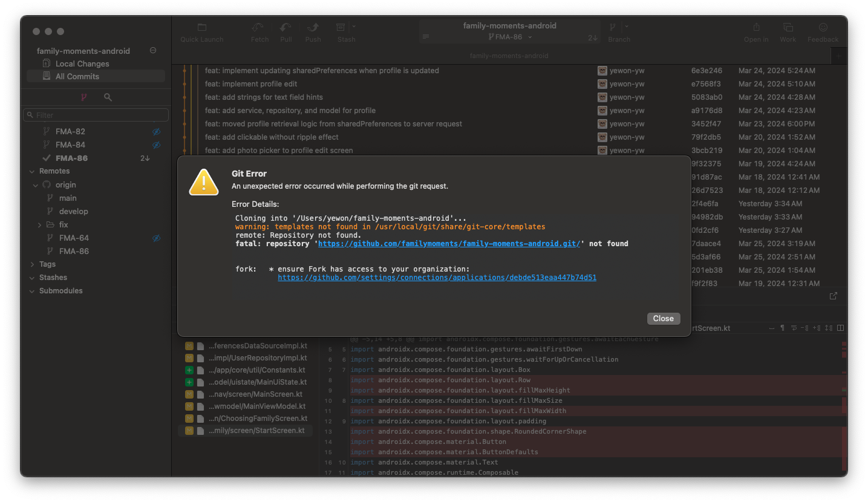The width and height of the screenshot is (868, 502).
Task: Click commit hash 6e3e246
Action: click(706, 71)
